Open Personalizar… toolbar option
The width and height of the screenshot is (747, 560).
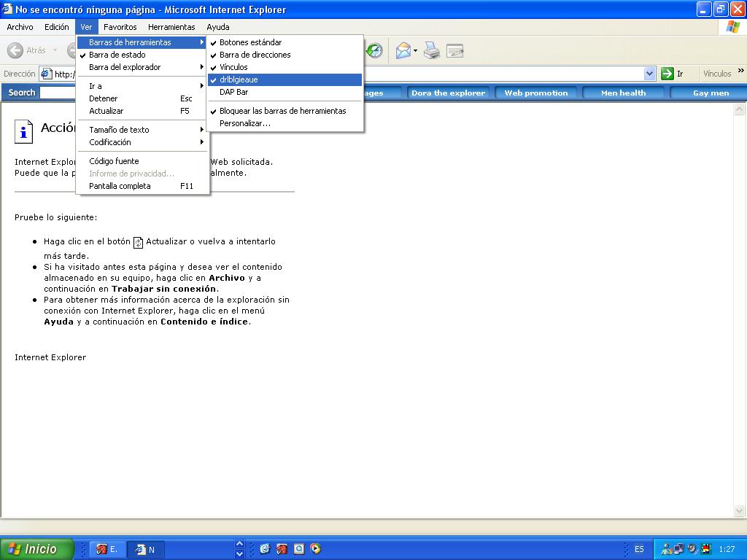[x=285, y=123]
